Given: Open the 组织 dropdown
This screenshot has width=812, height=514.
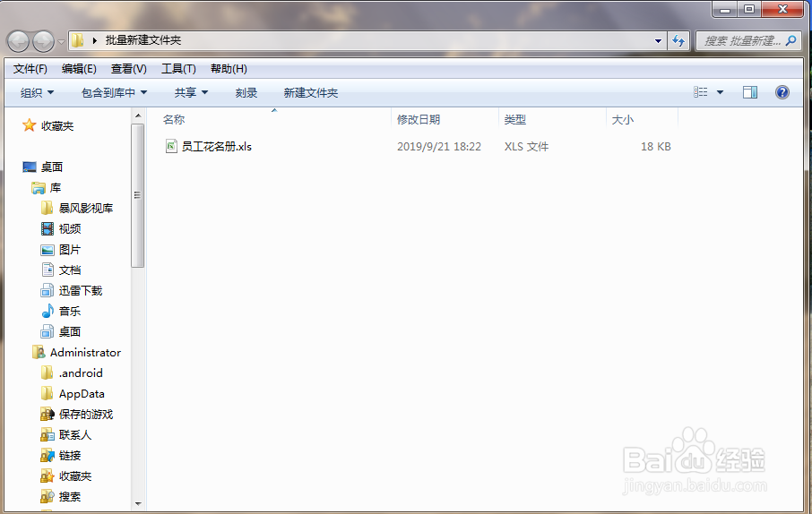Looking at the screenshot, I should coord(37,92).
